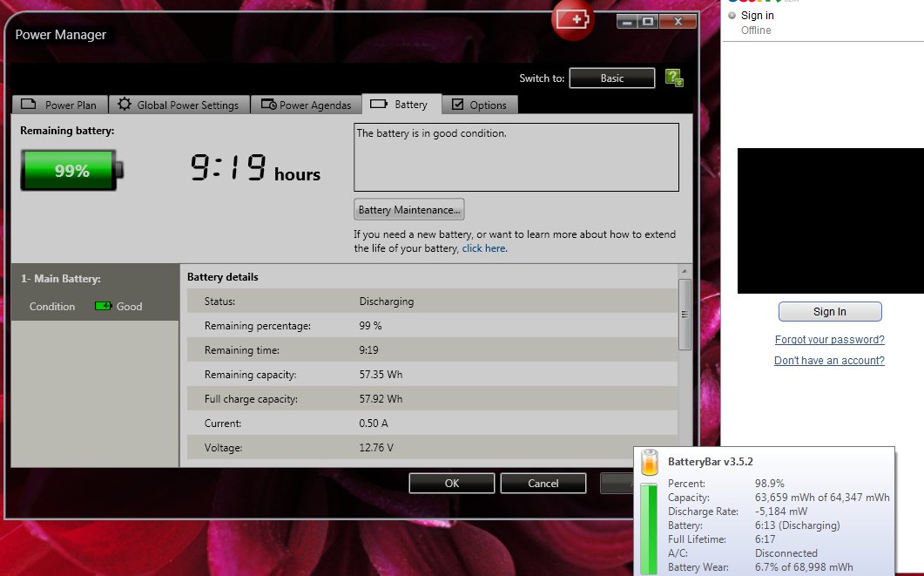This screenshot has height=576, width=924.
Task: Open the 'Don't have an account?' link
Action: tap(829, 360)
